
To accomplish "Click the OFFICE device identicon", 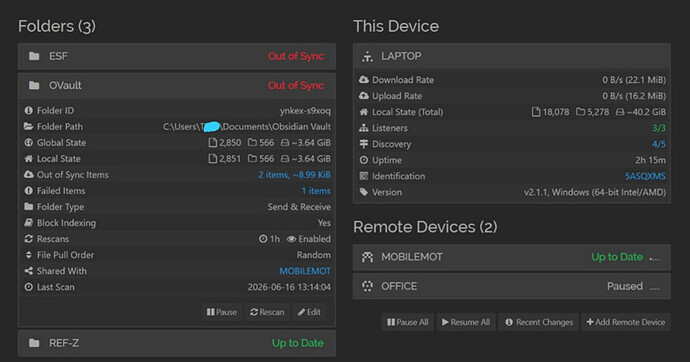I will [x=367, y=286].
